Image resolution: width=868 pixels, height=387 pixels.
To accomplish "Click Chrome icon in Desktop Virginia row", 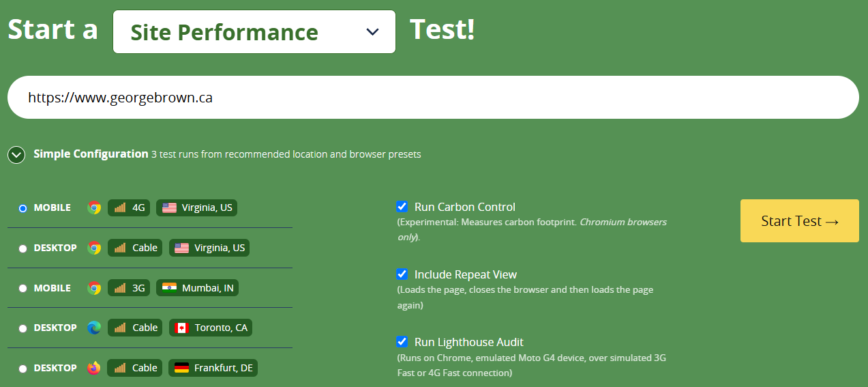I will (94, 248).
